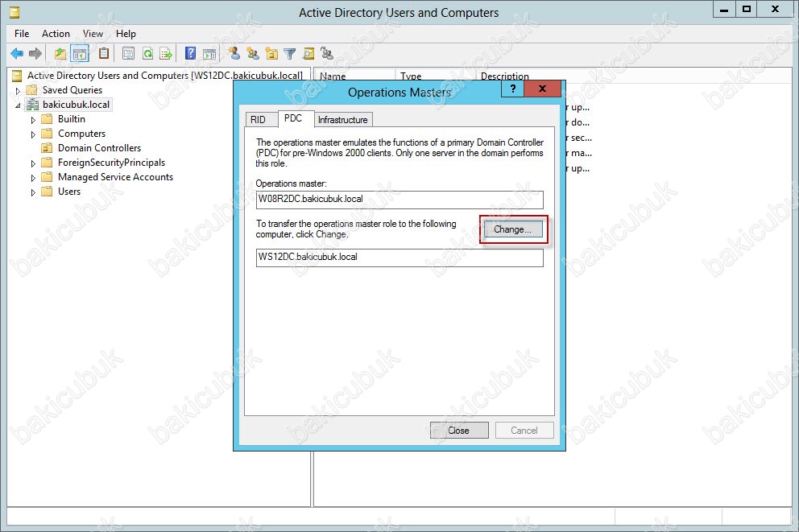Select Domain Controllers in the tree

99,148
